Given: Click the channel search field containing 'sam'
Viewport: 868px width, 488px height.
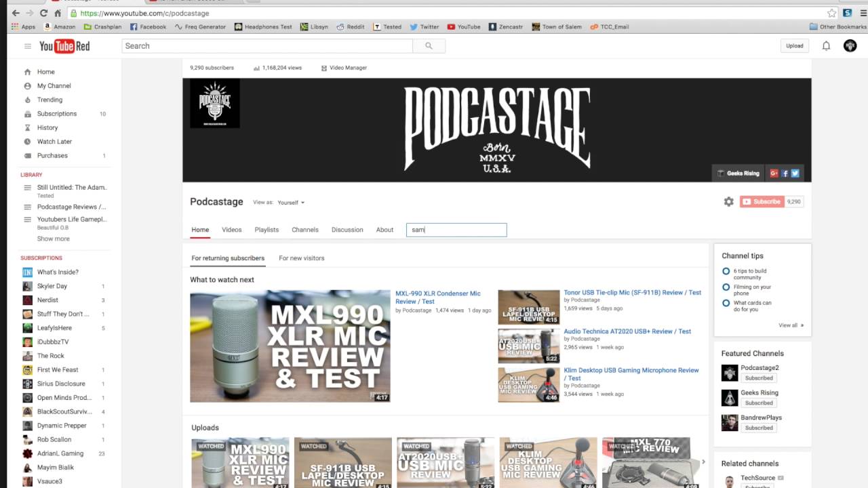Looking at the screenshot, I should [456, 230].
